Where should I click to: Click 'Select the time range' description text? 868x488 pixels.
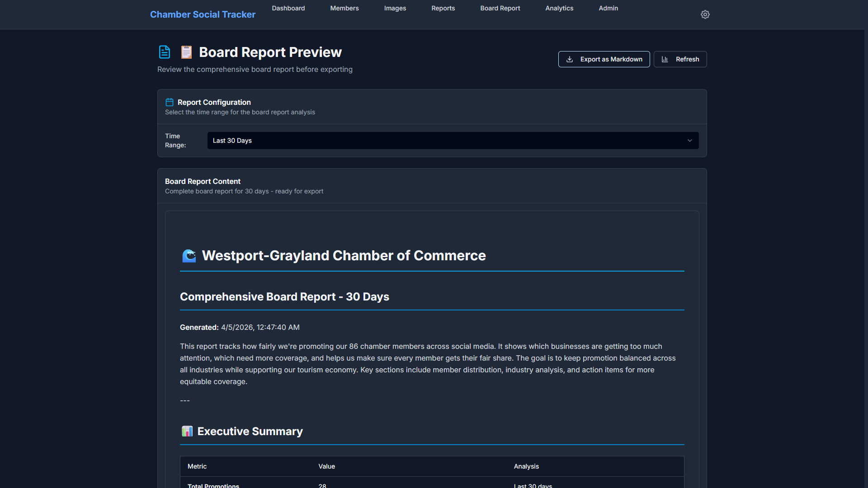point(240,112)
